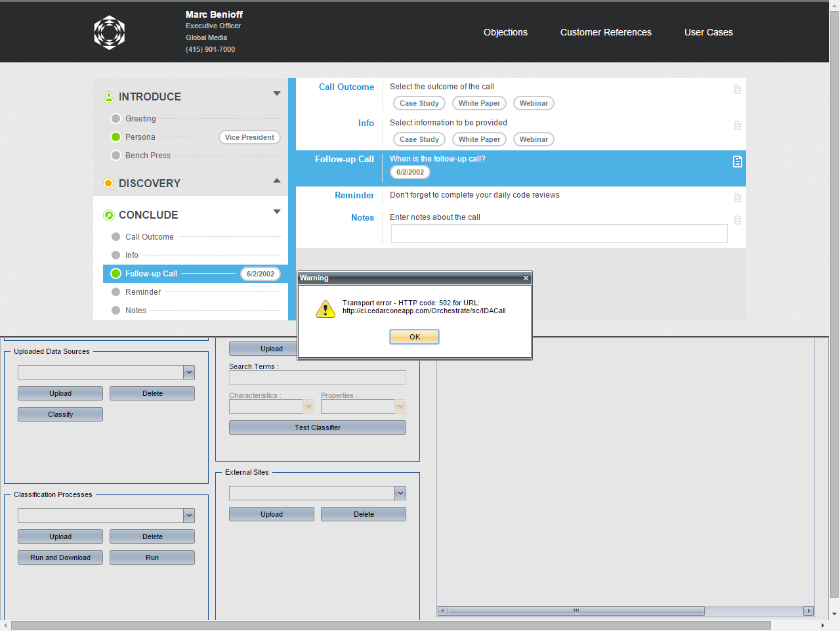840x631 pixels.
Task: Click the note icon in Info row
Action: (x=737, y=125)
